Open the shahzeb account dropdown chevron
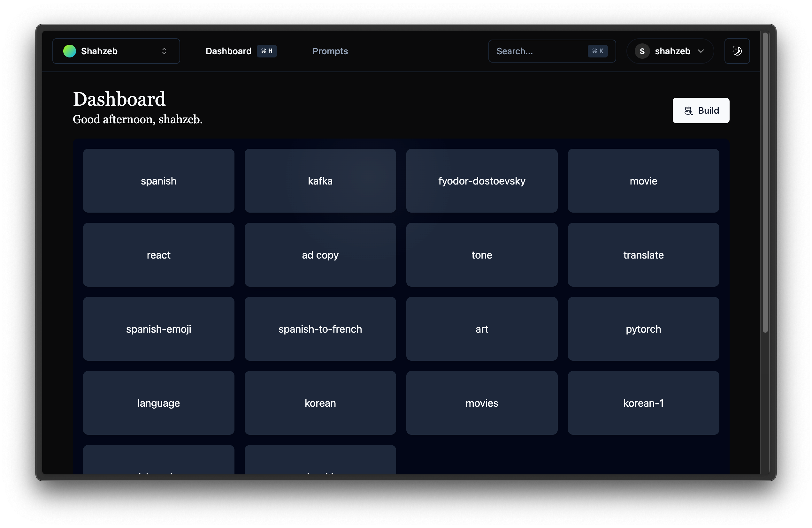812x528 pixels. coord(701,51)
